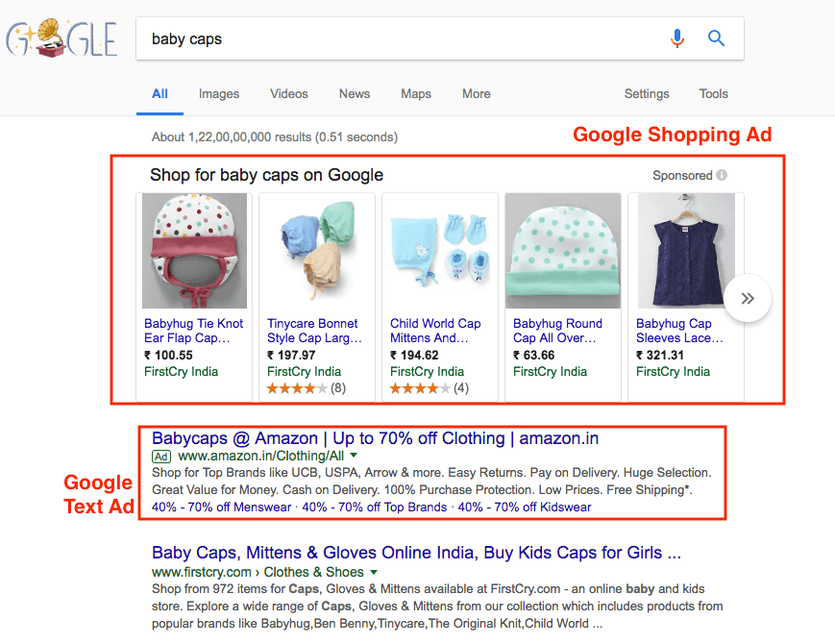This screenshot has width=835, height=644.
Task: Open the 40% - 70% off Top Brands sitelink
Action: (x=375, y=508)
